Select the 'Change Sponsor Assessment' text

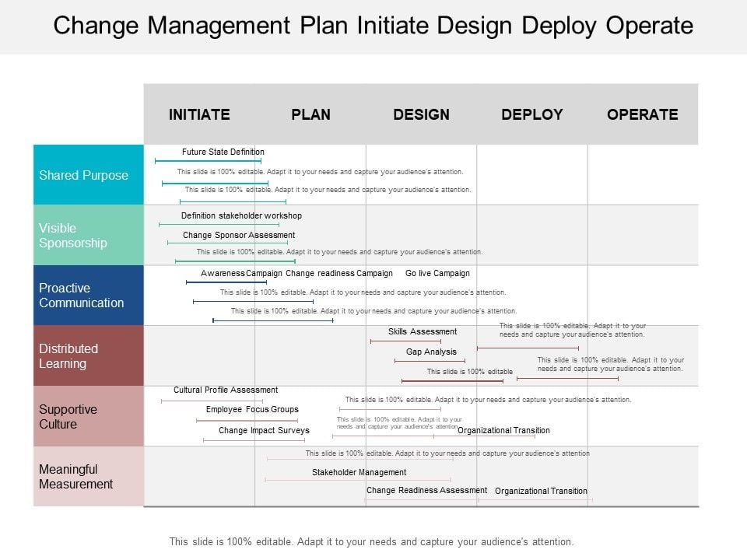pyautogui.click(x=239, y=235)
